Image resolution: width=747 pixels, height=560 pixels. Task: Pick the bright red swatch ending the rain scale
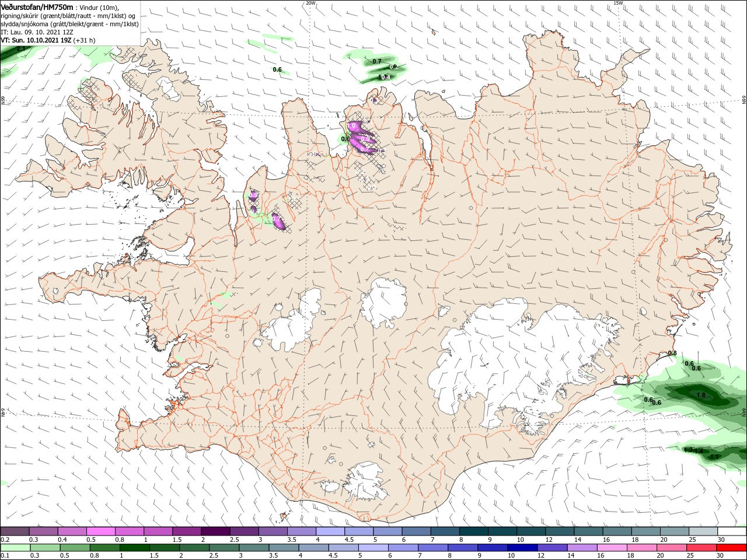tap(731, 548)
